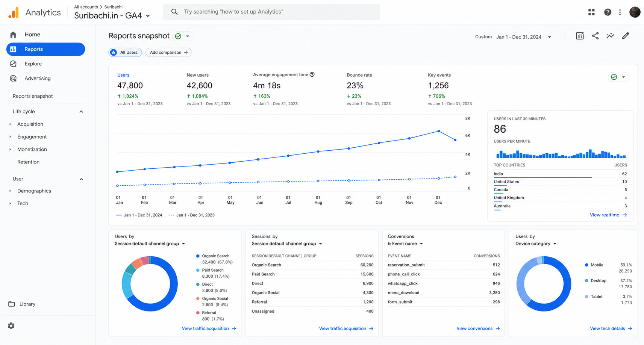The height and width of the screenshot is (345, 644).
Task: Collapse the Life cycle section
Action: (x=81, y=112)
